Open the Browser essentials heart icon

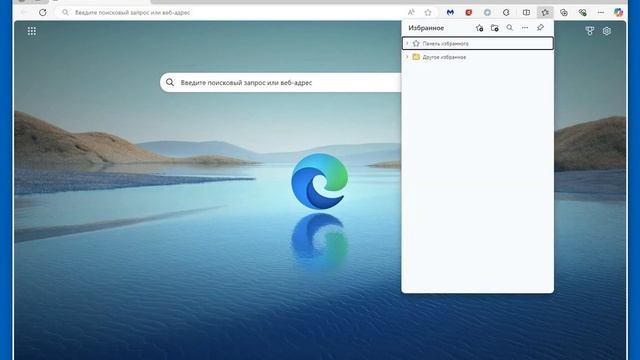[582, 13]
